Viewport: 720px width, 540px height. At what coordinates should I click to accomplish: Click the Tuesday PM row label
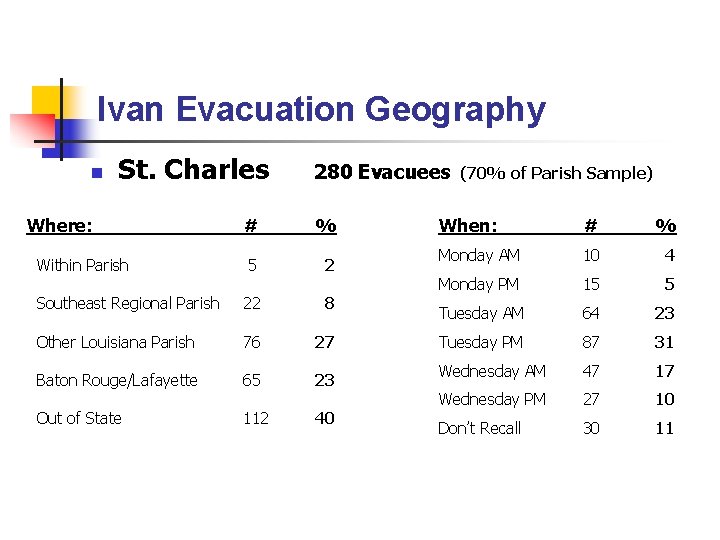tap(481, 342)
